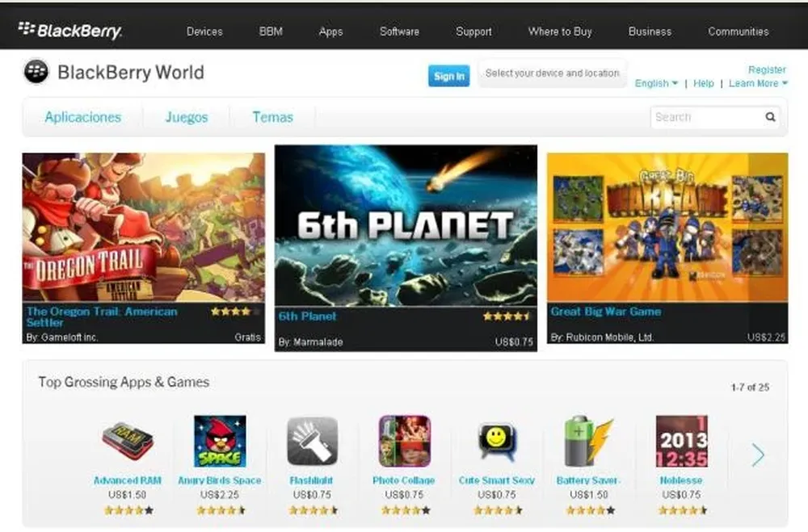Click the search magnifier icon

tap(770, 117)
